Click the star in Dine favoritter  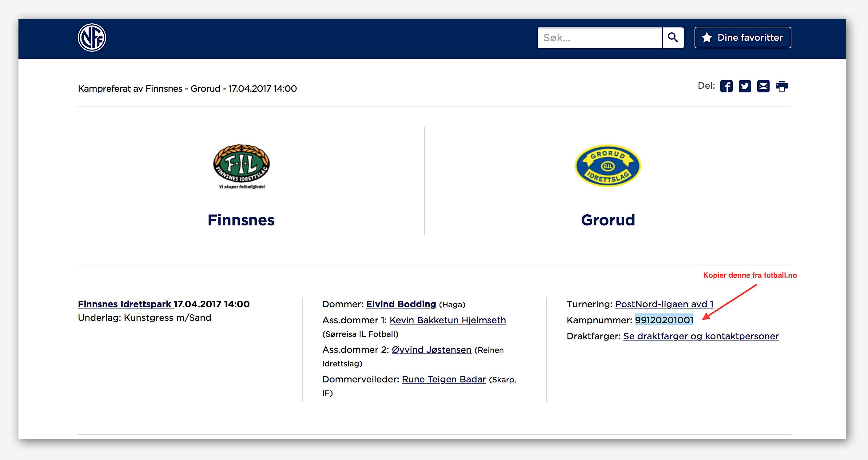(x=707, y=38)
